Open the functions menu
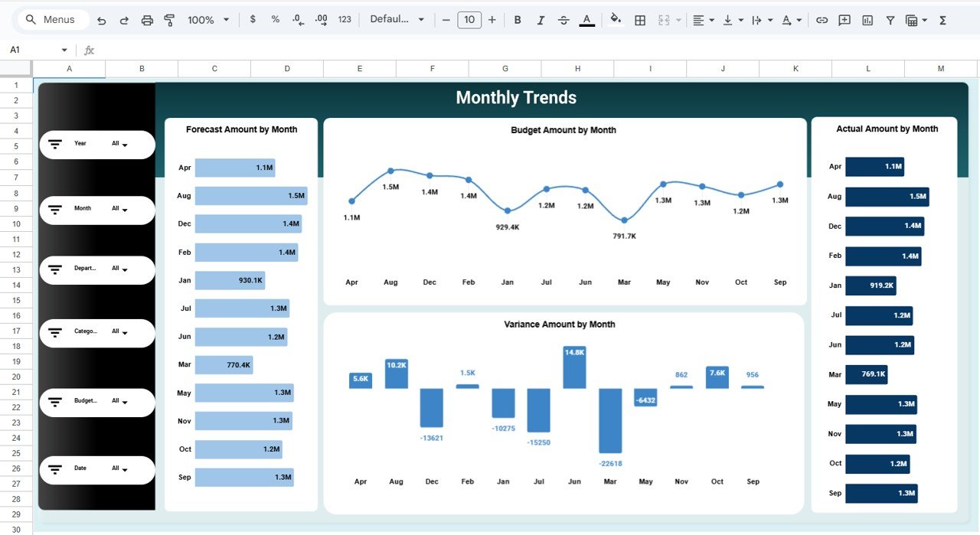The height and width of the screenshot is (535, 980). 942,19
